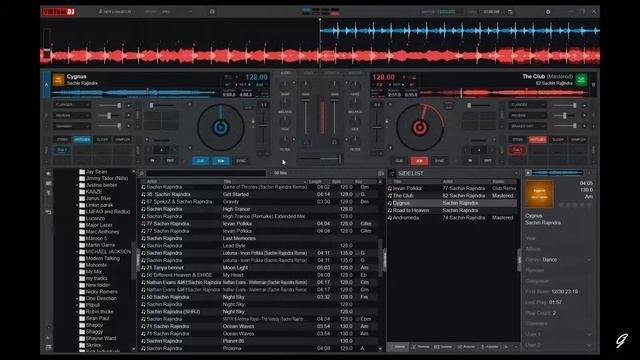Screen dimensions: 640x360
Task: Play the prelisten preview in info panel
Action: pyautogui.click(x=528, y=173)
